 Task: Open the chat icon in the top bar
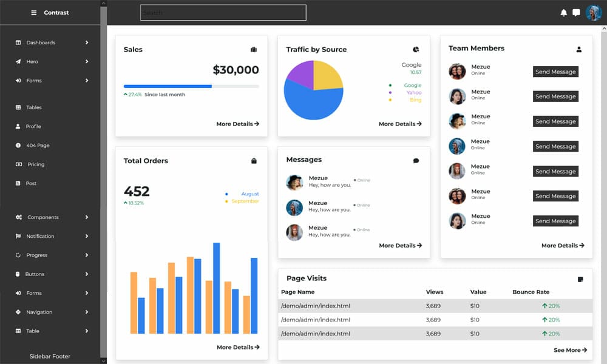(x=576, y=12)
